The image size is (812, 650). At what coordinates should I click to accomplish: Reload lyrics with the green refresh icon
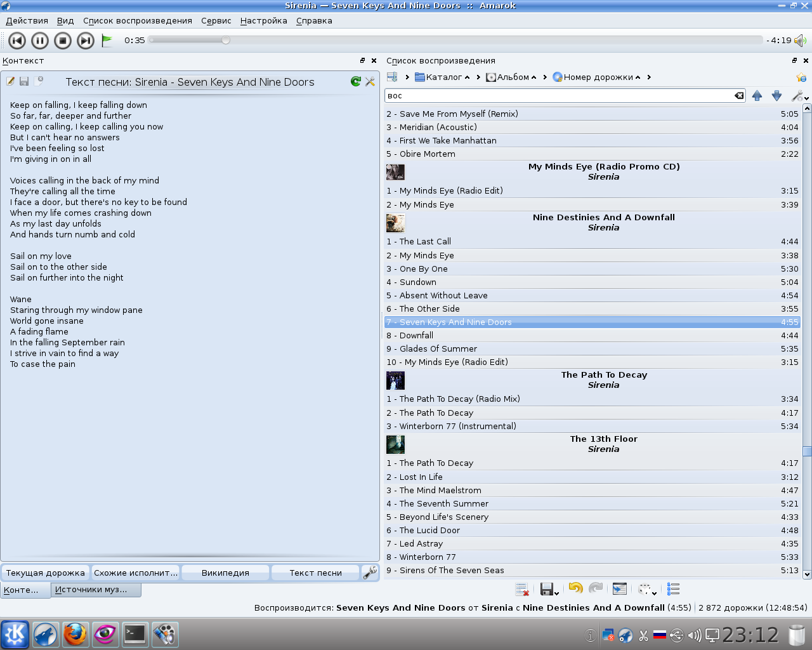pos(356,81)
